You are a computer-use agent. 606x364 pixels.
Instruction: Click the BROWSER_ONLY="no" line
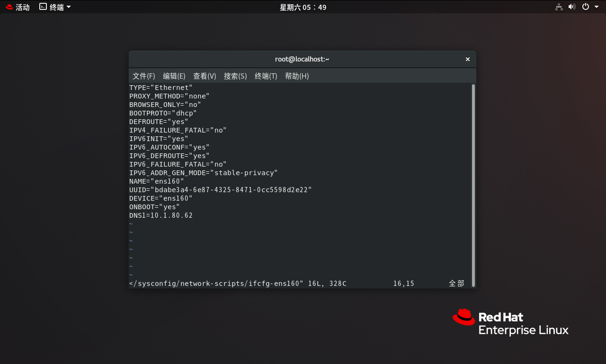[165, 105]
